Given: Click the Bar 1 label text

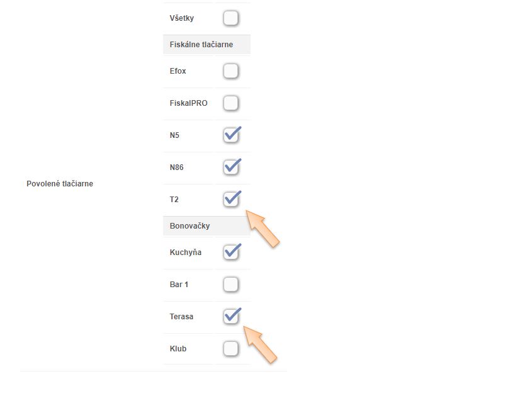Looking at the screenshot, I should click(179, 285).
